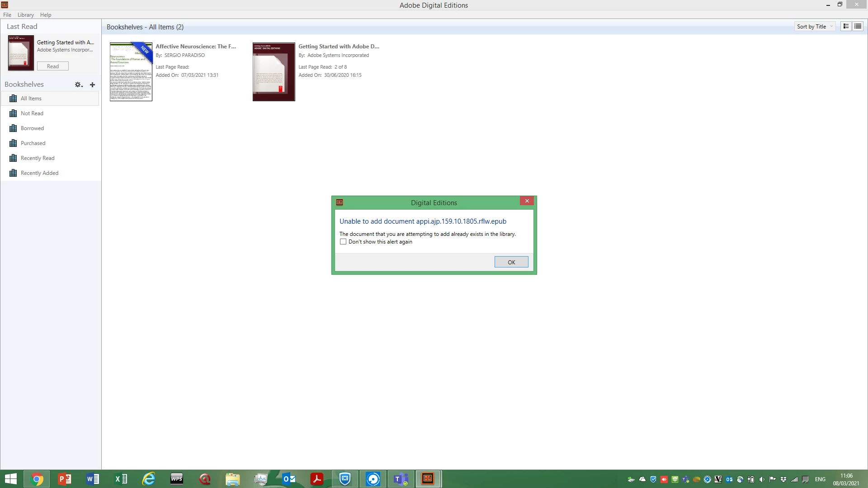The width and height of the screenshot is (868, 488).
Task: Select the Recently Added bookshelf
Action: click(x=39, y=173)
